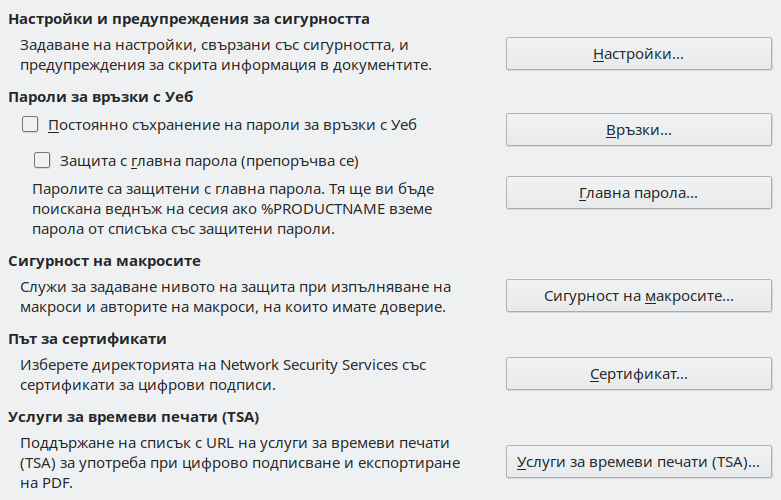Click the Връзки button for web passwords
This screenshot has height=500, width=781.
pyautogui.click(x=638, y=130)
